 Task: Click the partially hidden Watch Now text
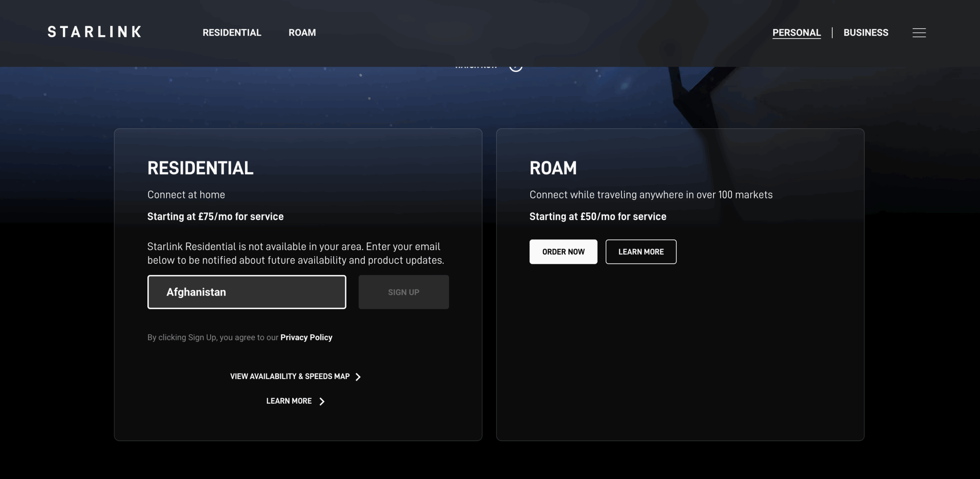click(x=476, y=68)
